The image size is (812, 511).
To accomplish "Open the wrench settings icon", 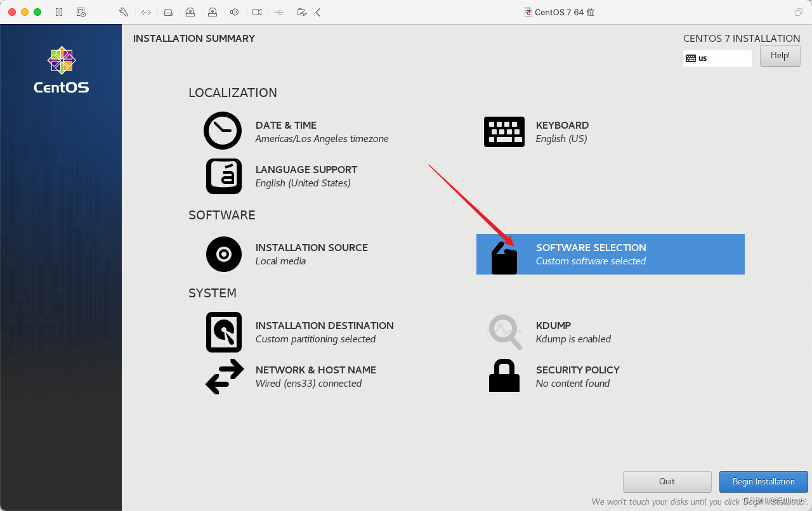I will [124, 12].
